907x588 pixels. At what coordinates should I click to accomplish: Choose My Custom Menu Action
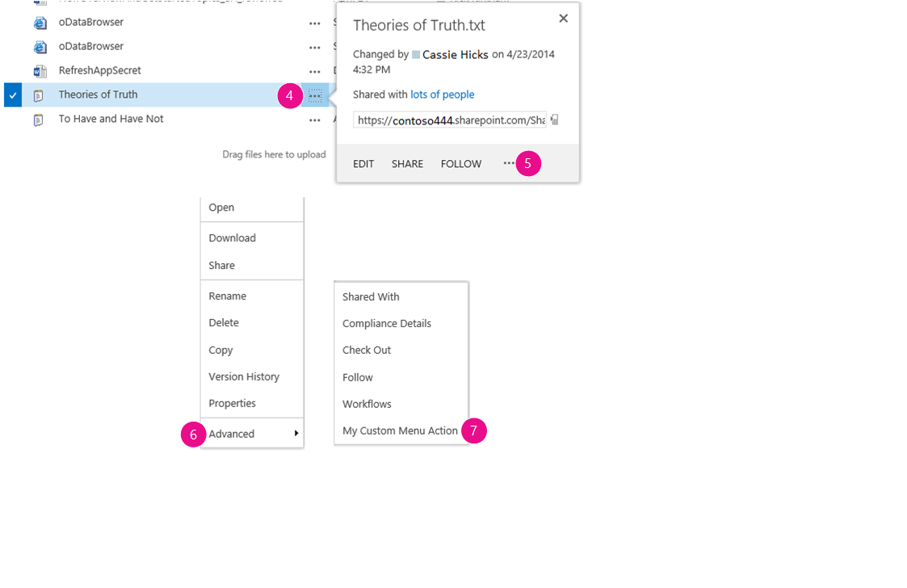click(x=400, y=430)
